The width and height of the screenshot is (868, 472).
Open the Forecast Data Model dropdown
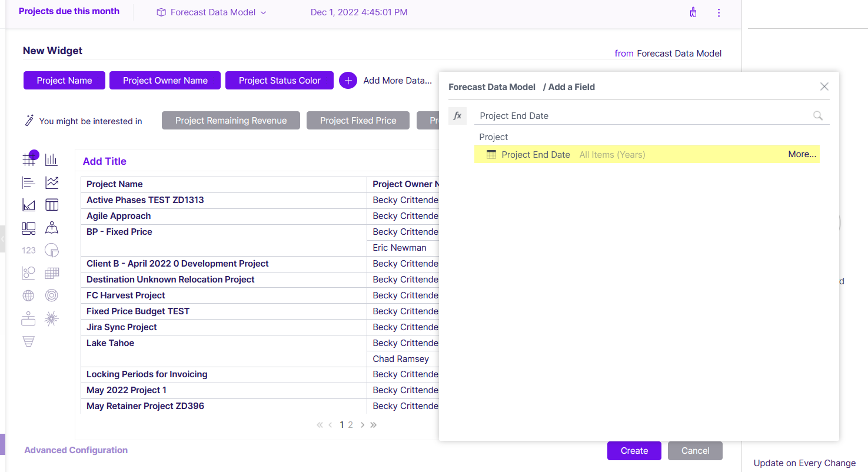pyautogui.click(x=211, y=12)
